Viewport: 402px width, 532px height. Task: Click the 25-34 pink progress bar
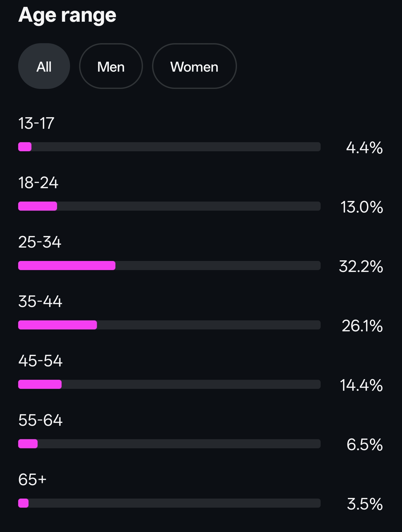tap(67, 266)
